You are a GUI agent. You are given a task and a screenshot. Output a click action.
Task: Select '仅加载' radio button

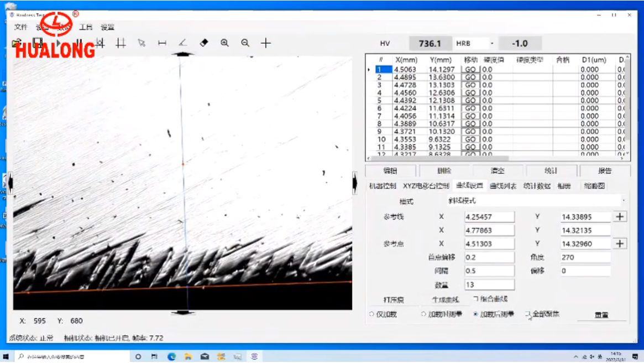point(371,314)
